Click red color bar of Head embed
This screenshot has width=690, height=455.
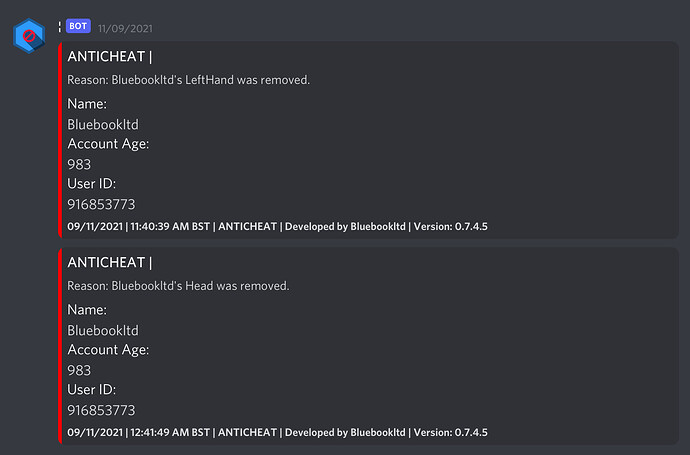60,346
